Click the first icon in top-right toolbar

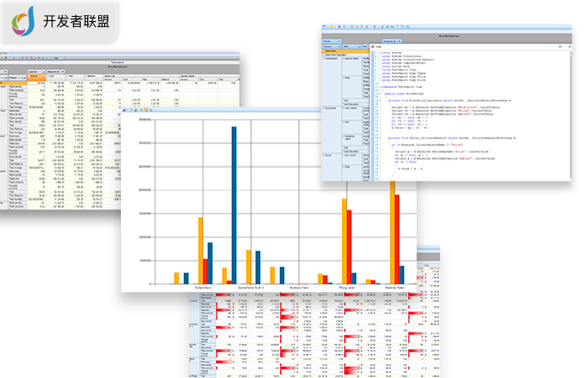pos(323,29)
